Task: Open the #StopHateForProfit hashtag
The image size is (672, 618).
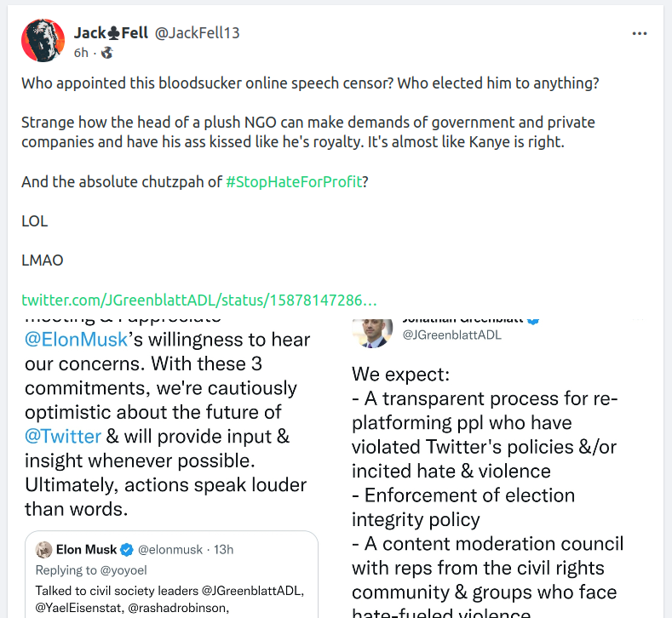Action: click(295, 182)
